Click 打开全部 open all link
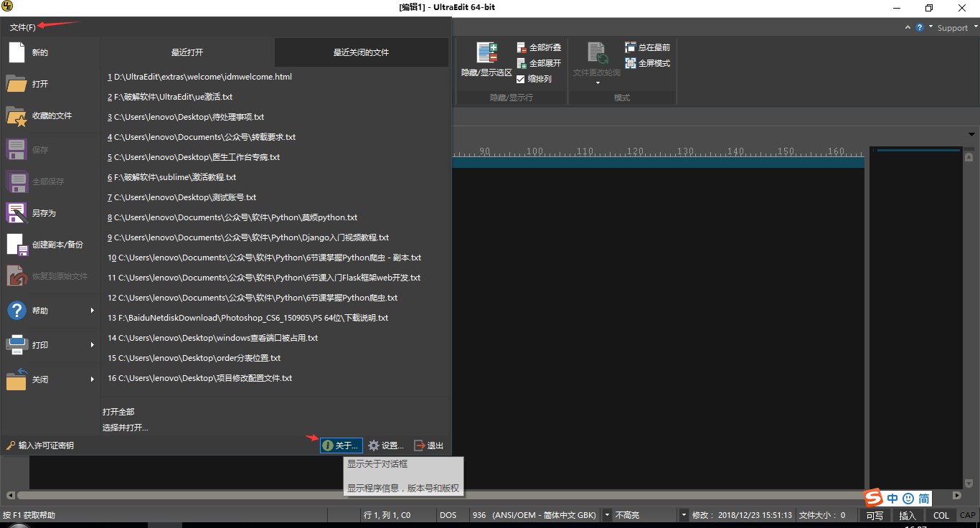Image resolution: width=980 pixels, height=528 pixels. 118,412
